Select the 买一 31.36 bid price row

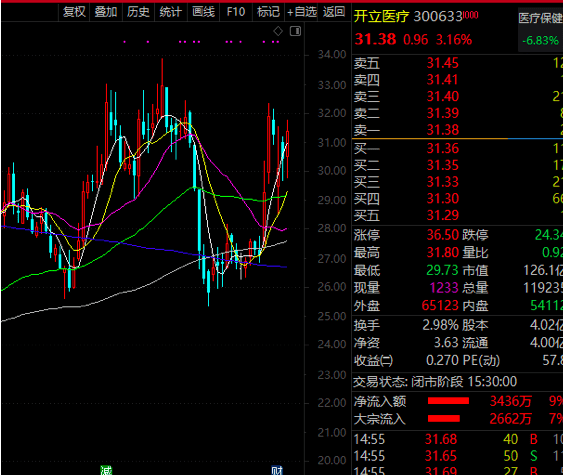[x=457, y=148]
